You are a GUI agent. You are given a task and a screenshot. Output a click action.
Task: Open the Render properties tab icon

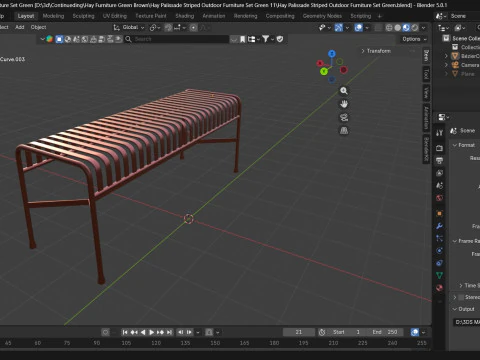tap(439, 148)
